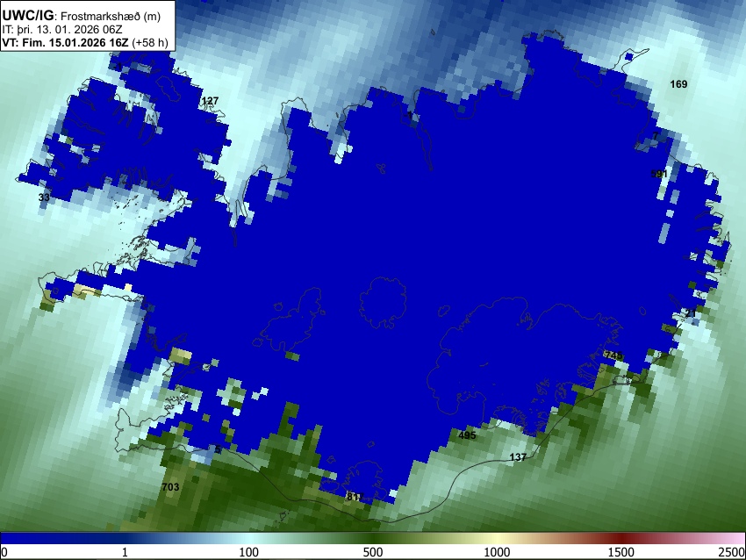Click the color scale label 1000
746x560 pixels.
click(497, 552)
